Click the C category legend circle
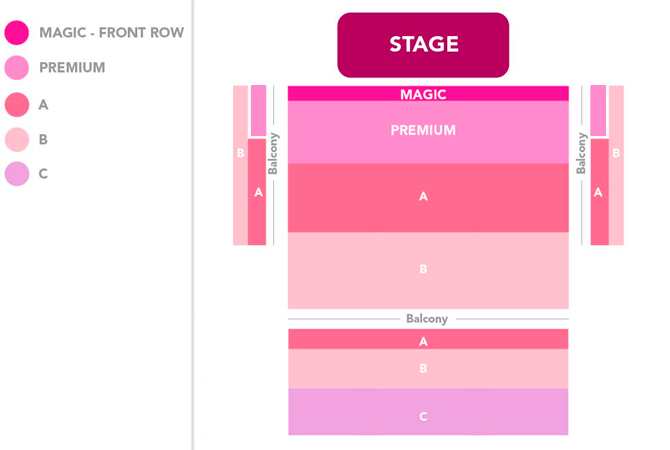The height and width of the screenshot is (450, 670). pos(17,174)
